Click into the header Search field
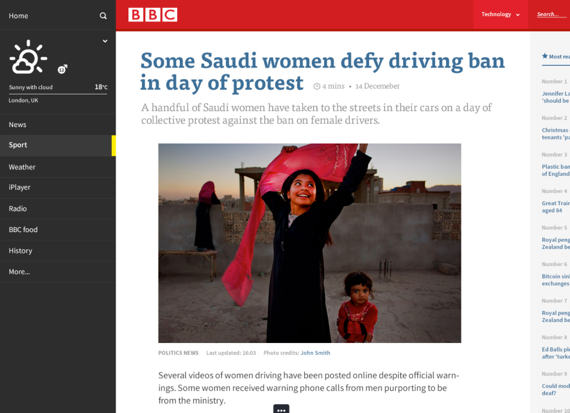Screen dimensions: 570x413 551,15
